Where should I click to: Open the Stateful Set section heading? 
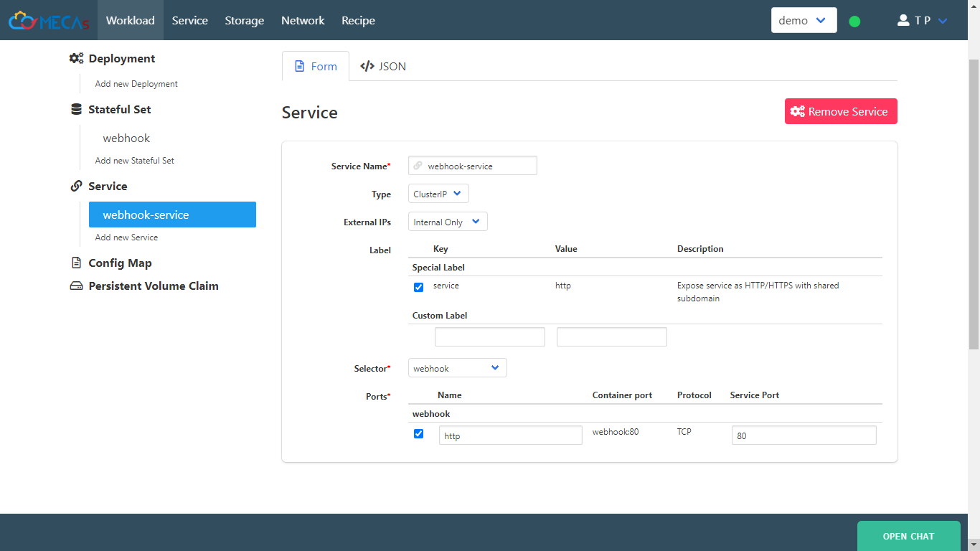coord(120,110)
